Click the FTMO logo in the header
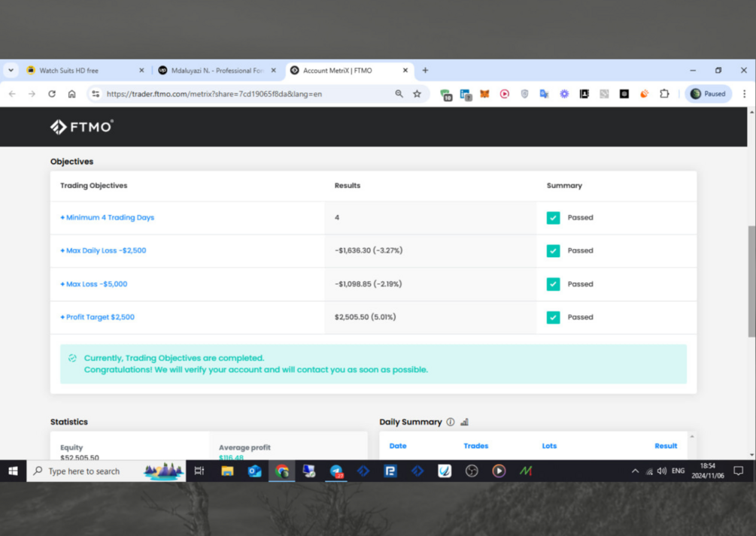 pos(82,127)
